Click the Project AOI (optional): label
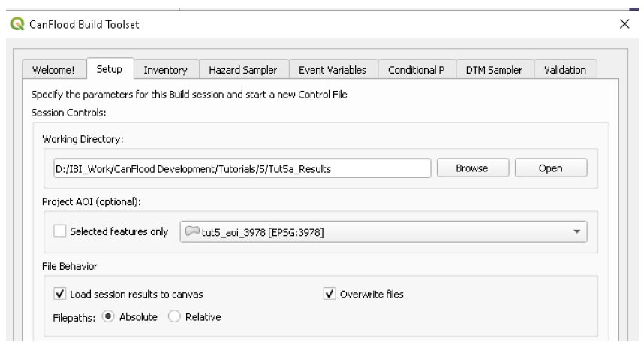The image size is (644, 354). (91, 202)
